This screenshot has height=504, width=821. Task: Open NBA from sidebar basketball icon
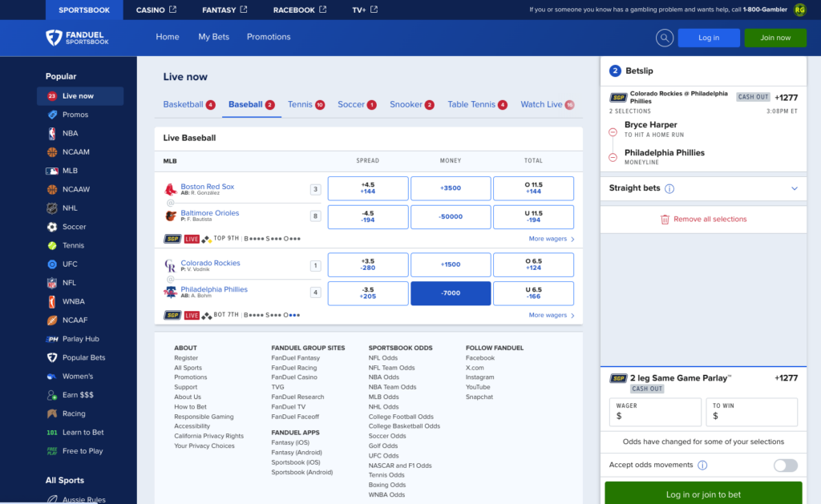pos(52,133)
